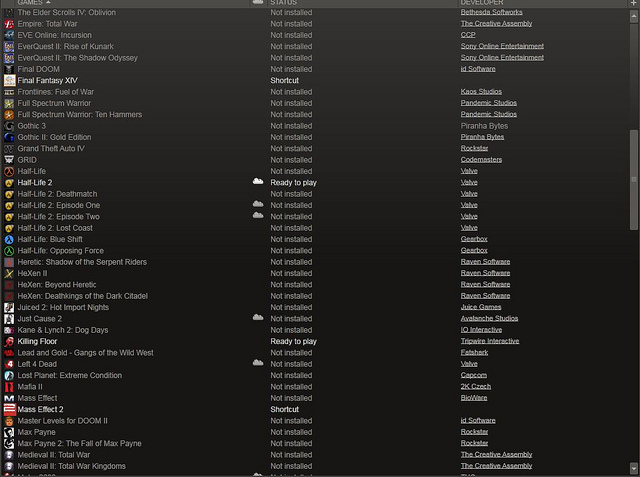Open the Kaos Studios developer link
Image resolution: width=640 pixels, height=477 pixels.
coord(481,92)
